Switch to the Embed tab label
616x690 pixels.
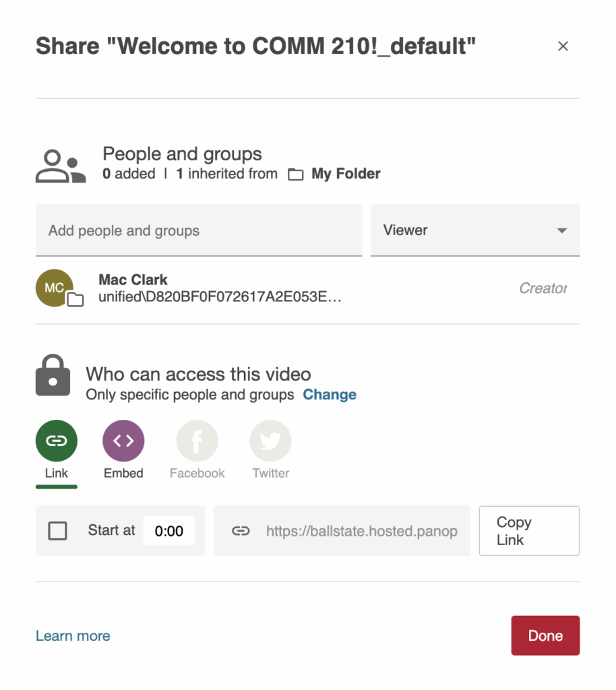coord(123,473)
